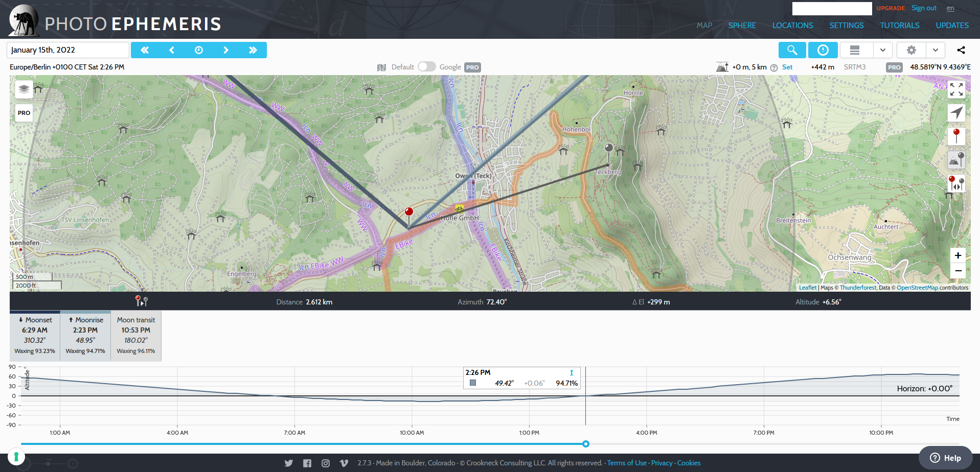
Task: Click Sign out link
Action: click(924, 8)
